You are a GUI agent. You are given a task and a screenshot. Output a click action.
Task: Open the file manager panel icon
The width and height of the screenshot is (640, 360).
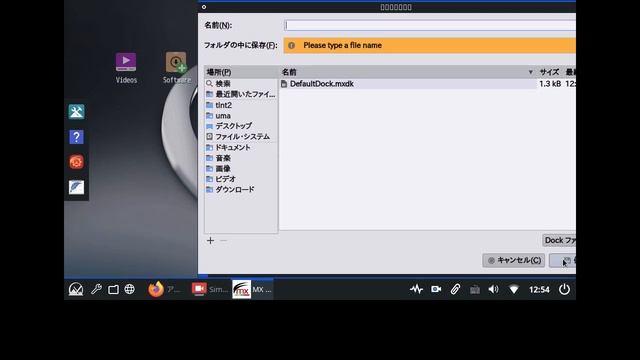point(113,289)
